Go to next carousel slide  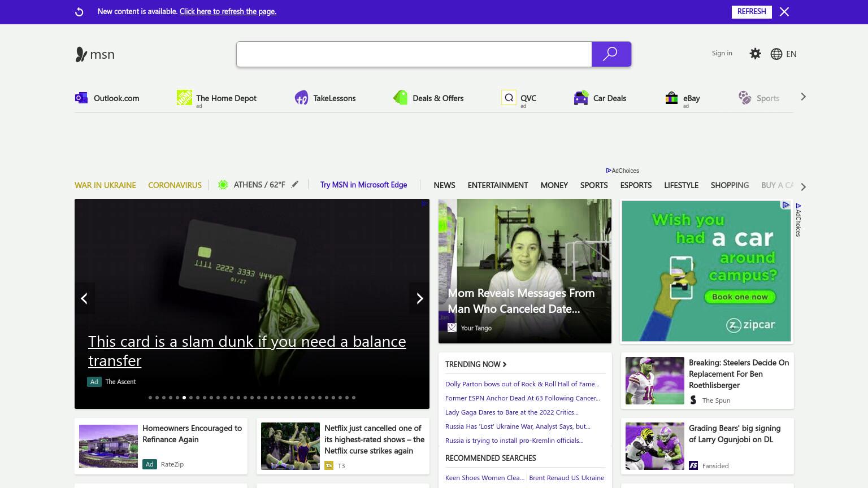point(419,298)
